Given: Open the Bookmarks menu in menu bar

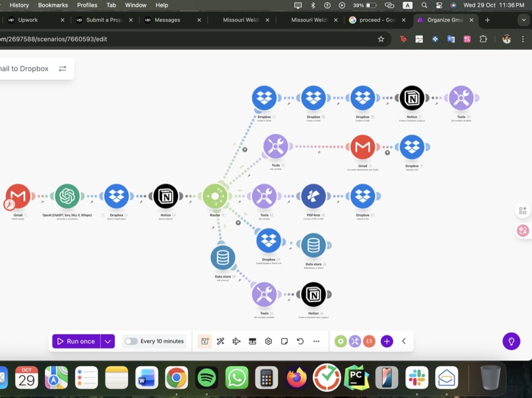Looking at the screenshot, I should [53, 5].
